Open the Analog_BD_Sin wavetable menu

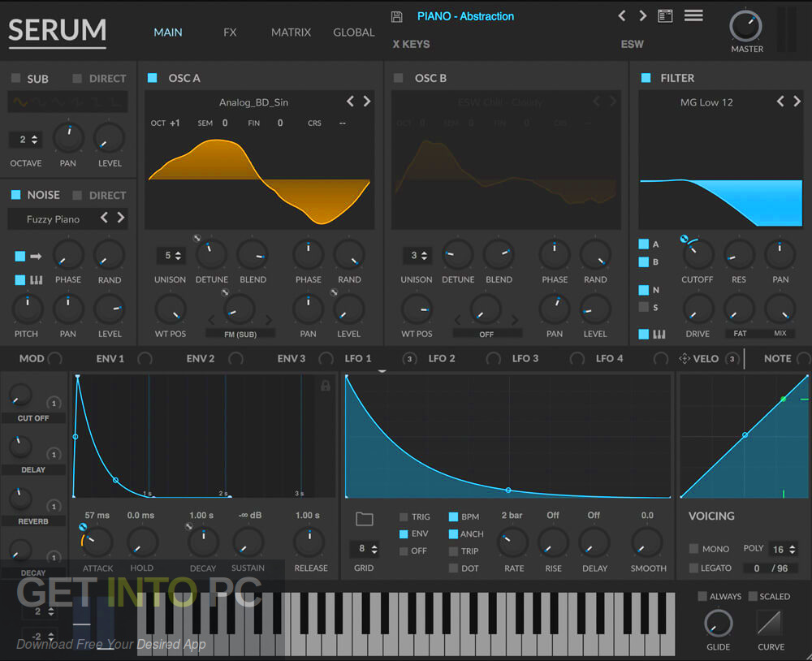[253, 102]
